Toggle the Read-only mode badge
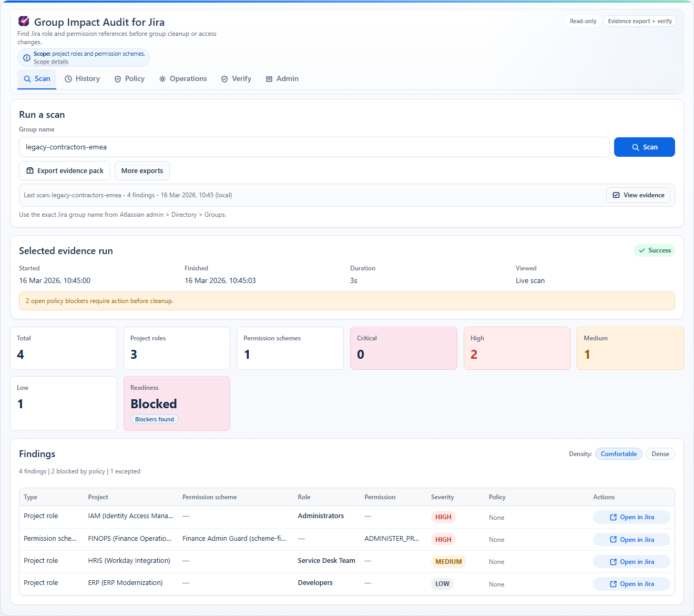This screenshot has width=694, height=616. 583,21
